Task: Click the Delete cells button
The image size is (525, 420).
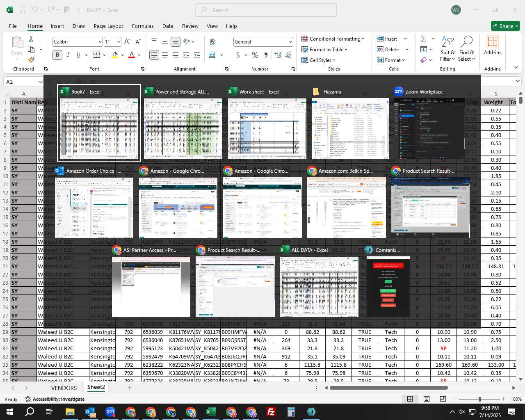Action: [388, 49]
